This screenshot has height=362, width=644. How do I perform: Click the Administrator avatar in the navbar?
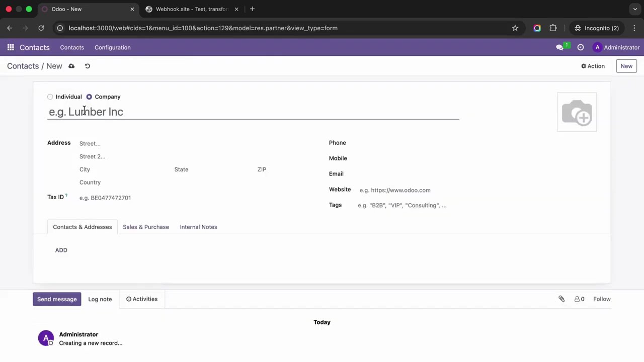pos(597,47)
